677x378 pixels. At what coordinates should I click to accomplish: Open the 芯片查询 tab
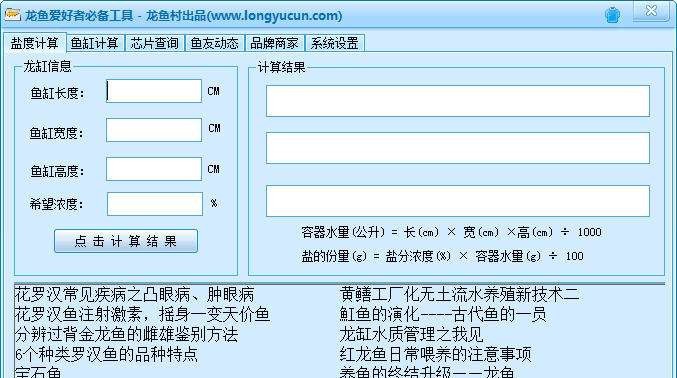155,43
